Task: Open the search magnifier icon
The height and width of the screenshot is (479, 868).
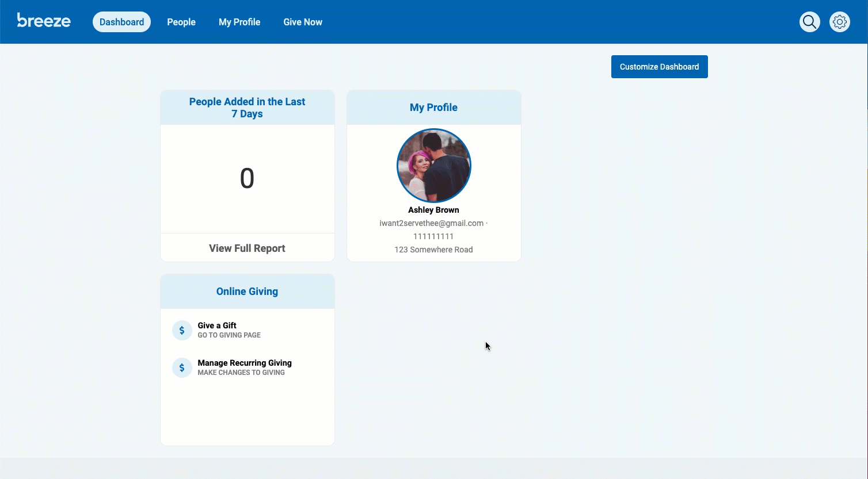Action: click(809, 22)
